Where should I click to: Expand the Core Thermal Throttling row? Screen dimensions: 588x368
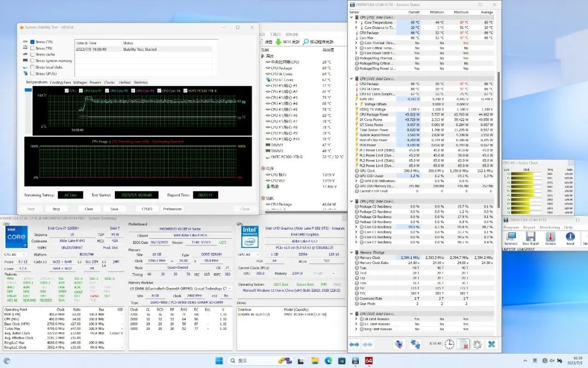357,43
